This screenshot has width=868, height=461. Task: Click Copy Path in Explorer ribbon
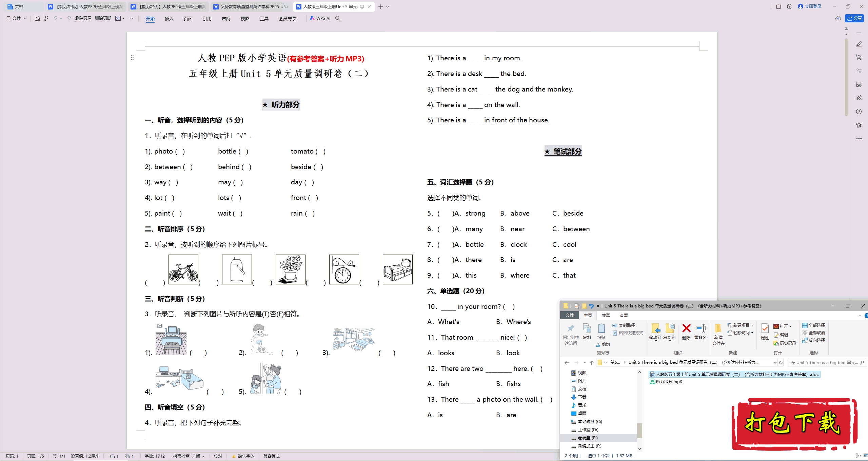tap(624, 325)
